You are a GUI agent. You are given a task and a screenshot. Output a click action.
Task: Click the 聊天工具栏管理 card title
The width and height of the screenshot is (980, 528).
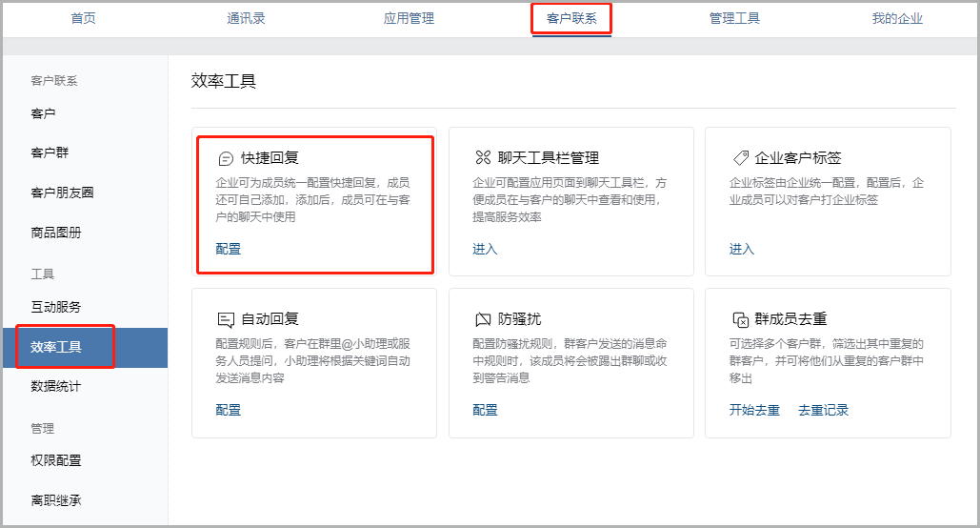pyautogui.click(x=549, y=158)
